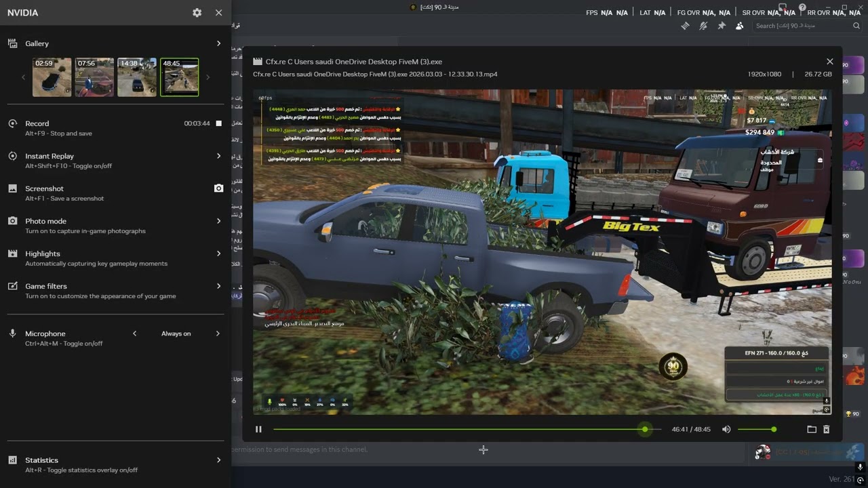Click the video preview frame
The width and height of the screenshot is (868, 488).
(542, 252)
